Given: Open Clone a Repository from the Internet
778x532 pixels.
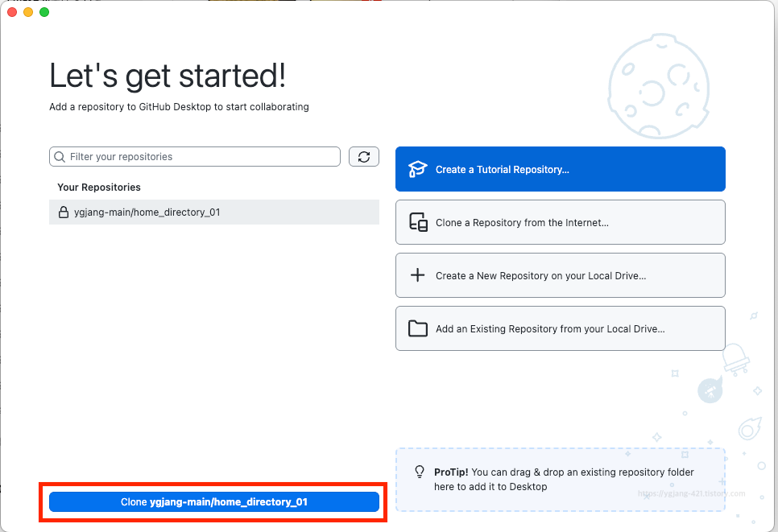Looking at the screenshot, I should click(x=561, y=222).
